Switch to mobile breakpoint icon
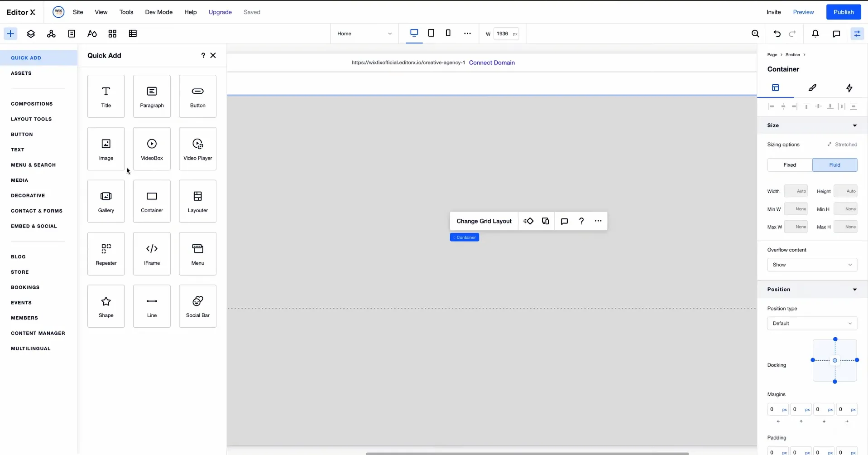The width and height of the screenshot is (868, 455). click(448, 33)
